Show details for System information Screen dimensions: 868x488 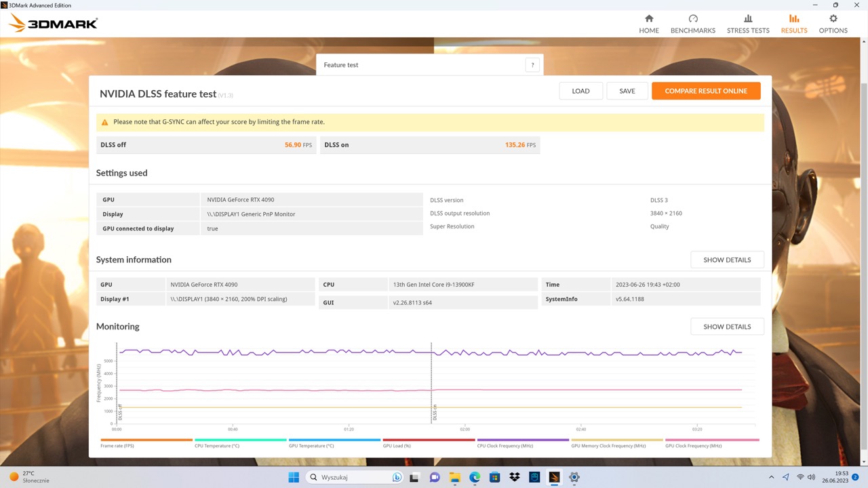click(727, 260)
